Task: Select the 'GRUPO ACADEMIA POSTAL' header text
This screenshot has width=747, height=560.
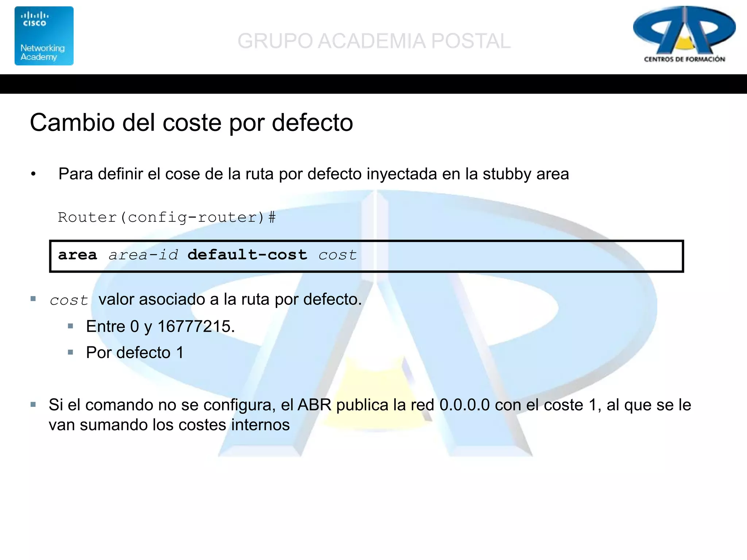Action: click(x=374, y=41)
